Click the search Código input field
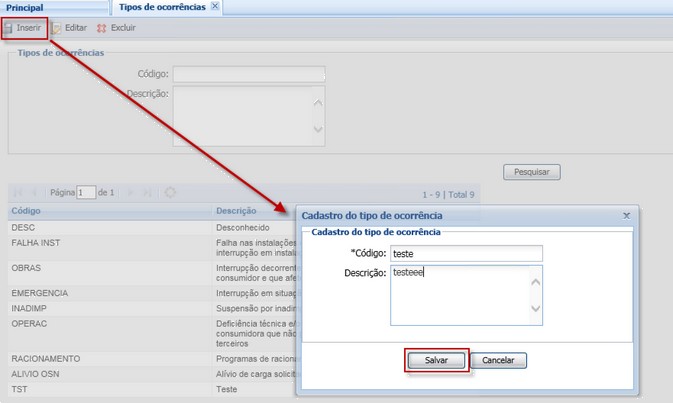The width and height of the screenshot is (673, 403). 248,74
